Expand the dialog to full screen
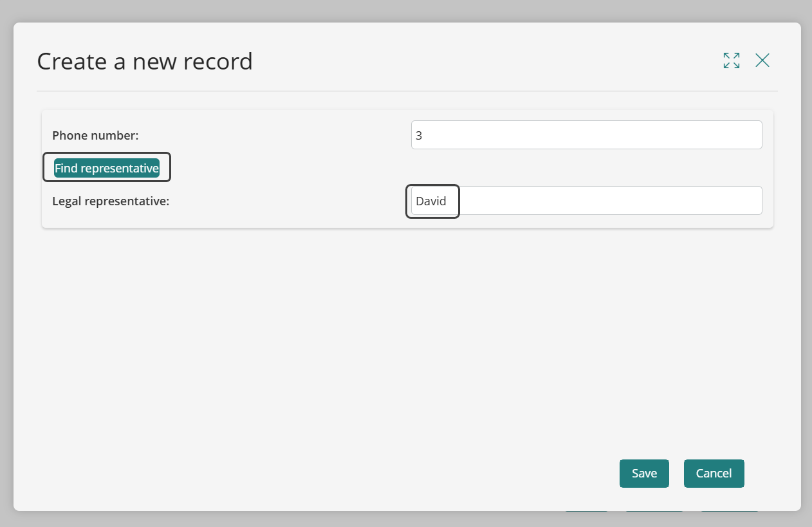Image resolution: width=812 pixels, height=527 pixels. (731, 60)
